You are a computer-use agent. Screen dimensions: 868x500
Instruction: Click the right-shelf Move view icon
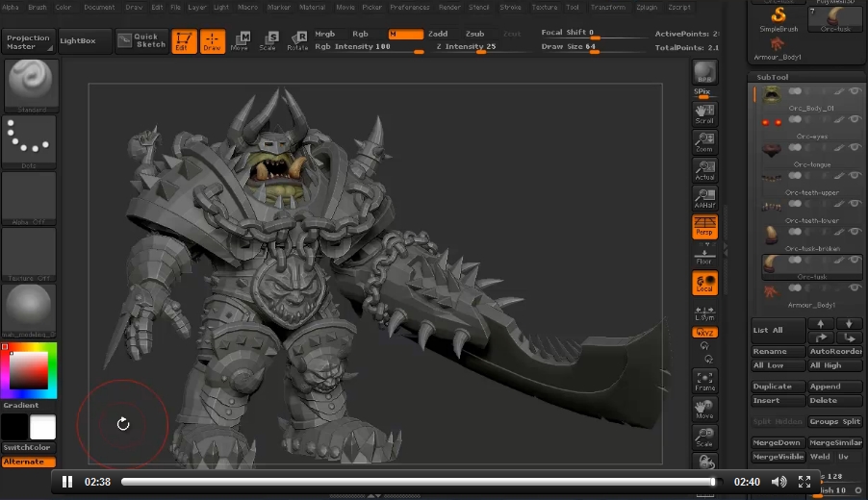[x=704, y=410]
